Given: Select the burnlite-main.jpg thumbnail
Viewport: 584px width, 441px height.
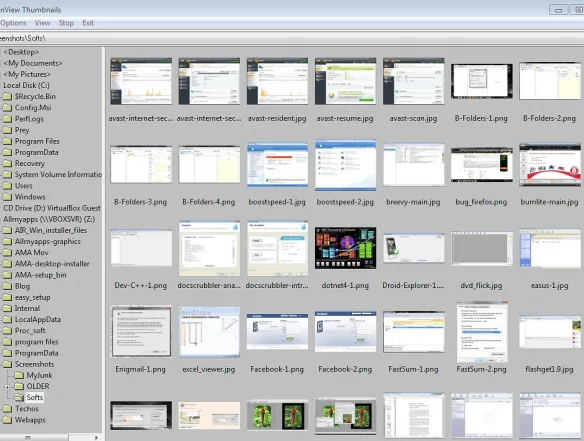Looking at the screenshot, I should [550, 165].
